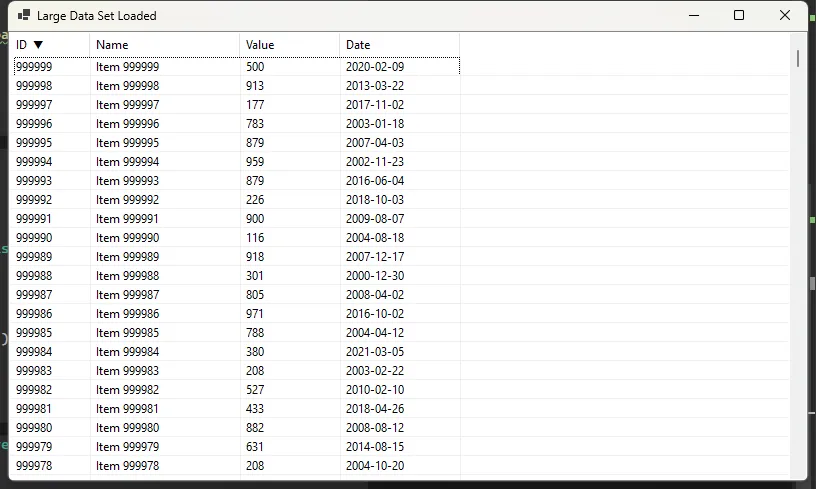Click Item 999987 name cell
This screenshot has height=489, width=816.
pos(127,295)
